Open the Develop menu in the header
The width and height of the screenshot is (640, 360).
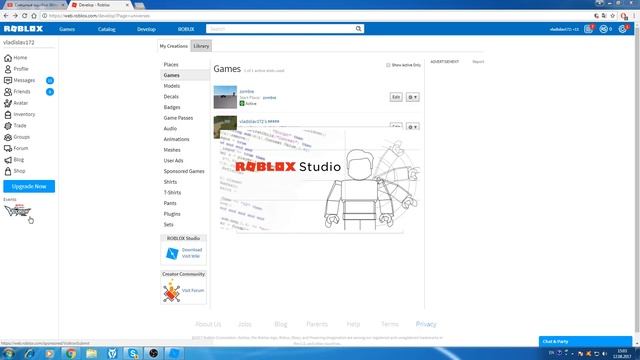point(146,29)
